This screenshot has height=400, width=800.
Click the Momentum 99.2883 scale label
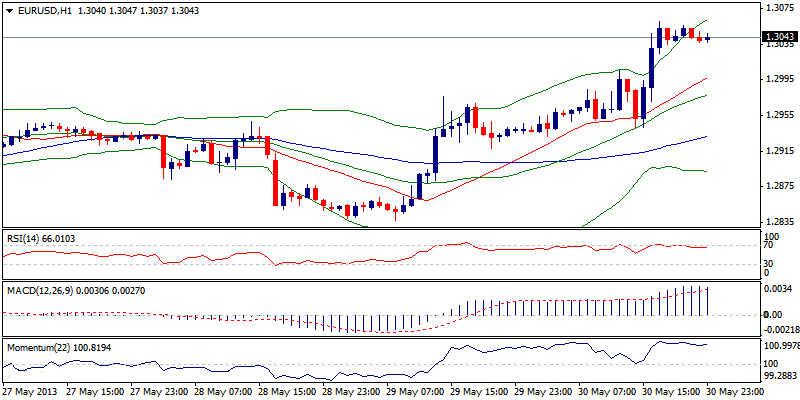pos(780,378)
